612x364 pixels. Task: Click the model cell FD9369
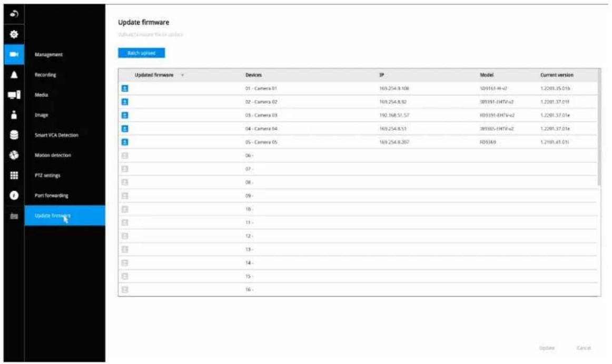click(488, 142)
